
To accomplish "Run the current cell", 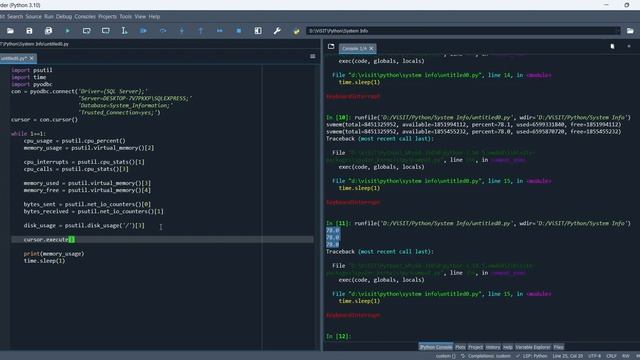I will tap(87, 31).
